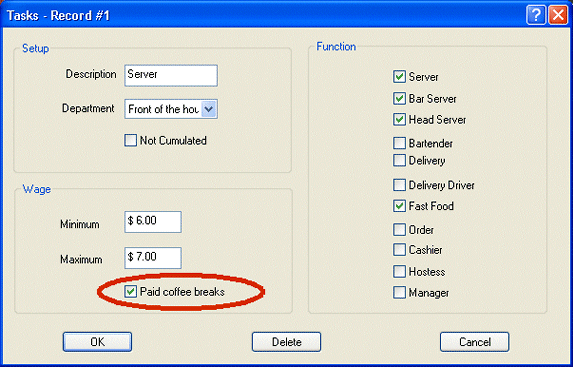Click the Setup group heading
Screen dimensions: 573x367
(35, 48)
